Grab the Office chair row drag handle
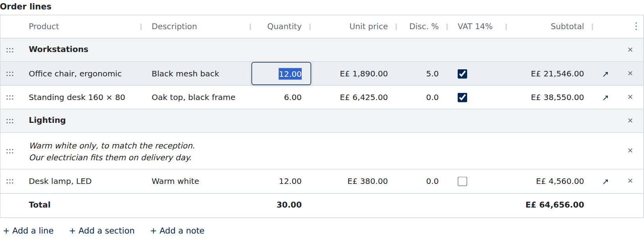 pos(10,74)
